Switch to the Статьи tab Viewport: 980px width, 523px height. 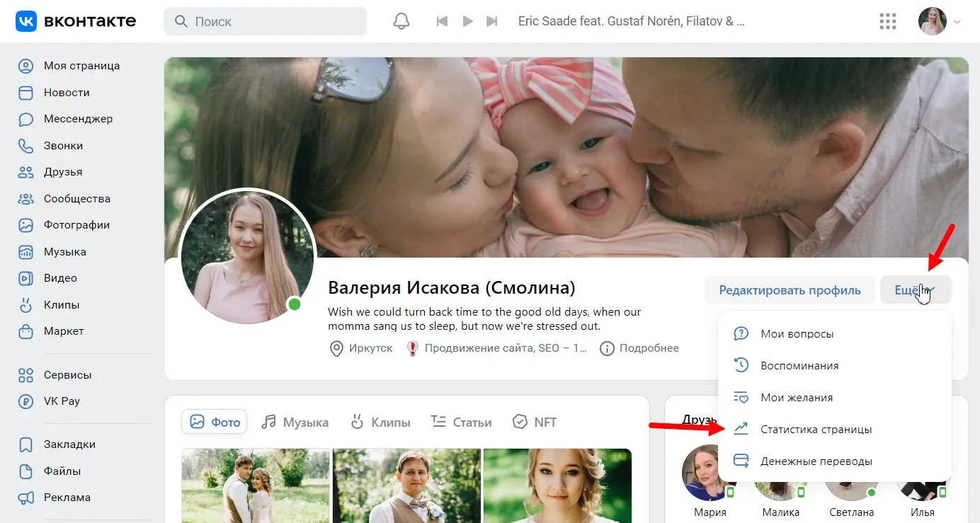click(x=461, y=423)
